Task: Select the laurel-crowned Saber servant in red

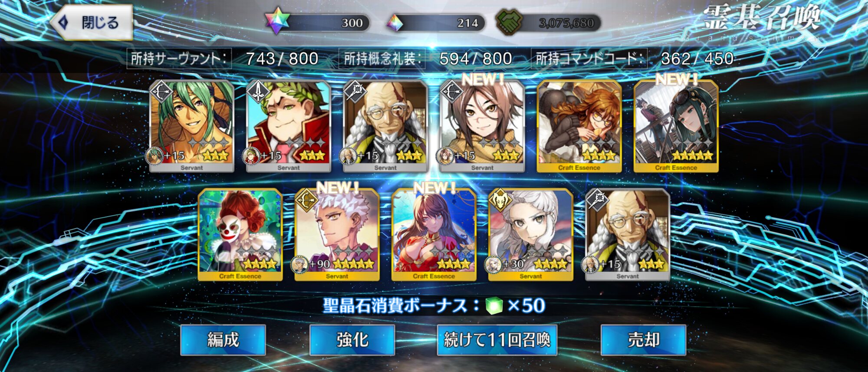Action: pyautogui.click(x=288, y=126)
